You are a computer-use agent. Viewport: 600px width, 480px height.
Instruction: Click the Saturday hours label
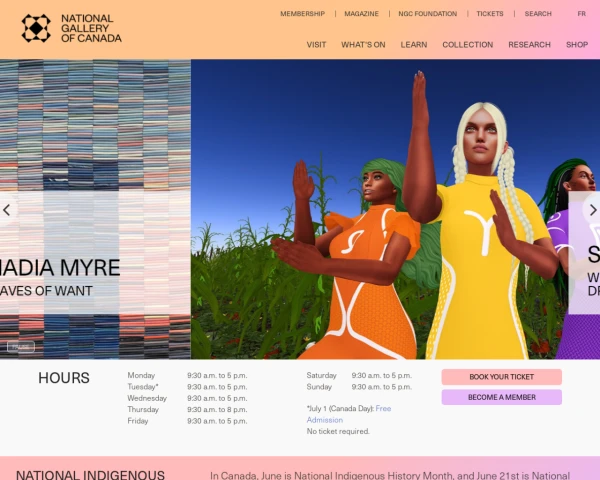(321, 375)
